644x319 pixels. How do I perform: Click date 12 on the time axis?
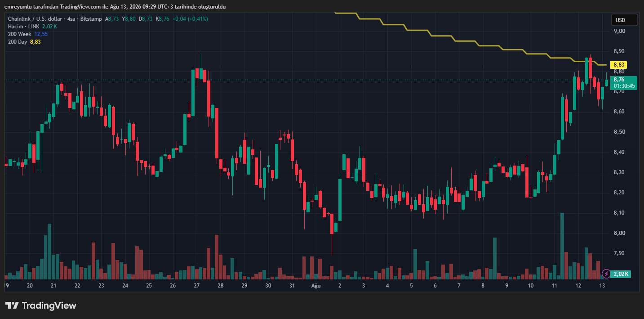pos(578,286)
